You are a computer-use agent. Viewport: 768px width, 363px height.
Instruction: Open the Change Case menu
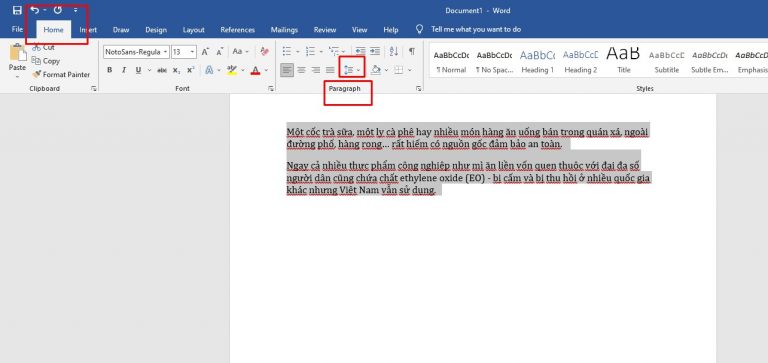tap(240, 51)
